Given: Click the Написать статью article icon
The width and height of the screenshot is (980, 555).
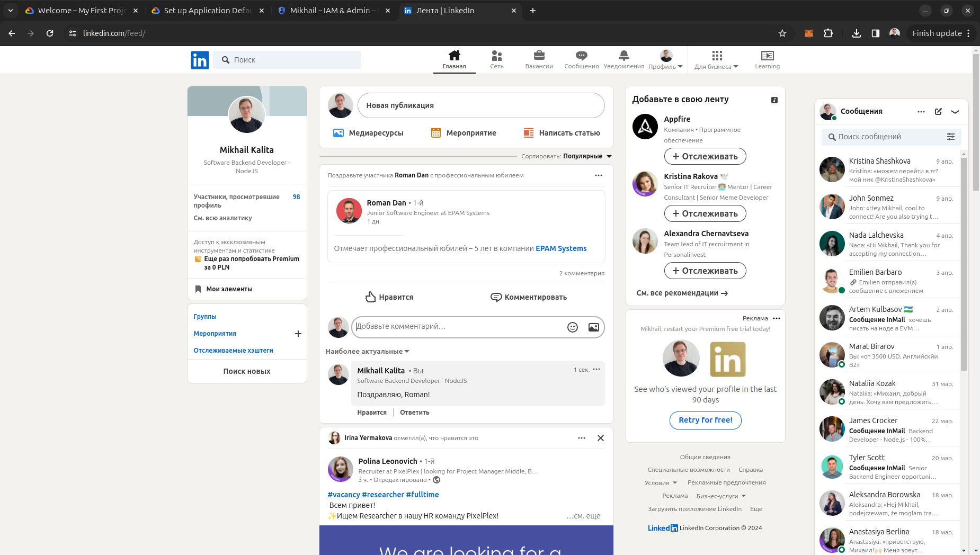Looking at the screenshot, I should (529, 133).
